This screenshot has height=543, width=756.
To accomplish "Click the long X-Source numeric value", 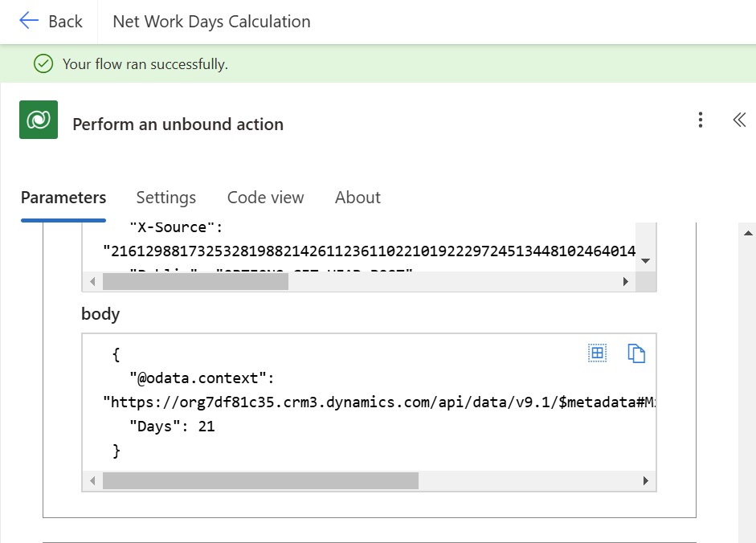I will coord(370,251).
